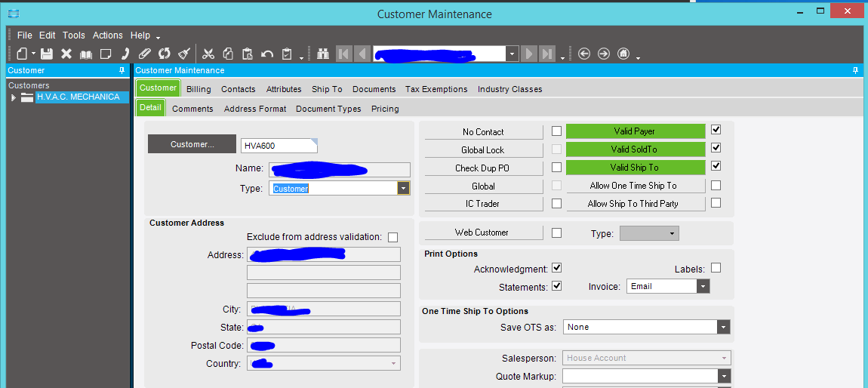This screenshot has height=388, width=868.
Task: Click the customer ID field HVA600
Action: [276, 146]
